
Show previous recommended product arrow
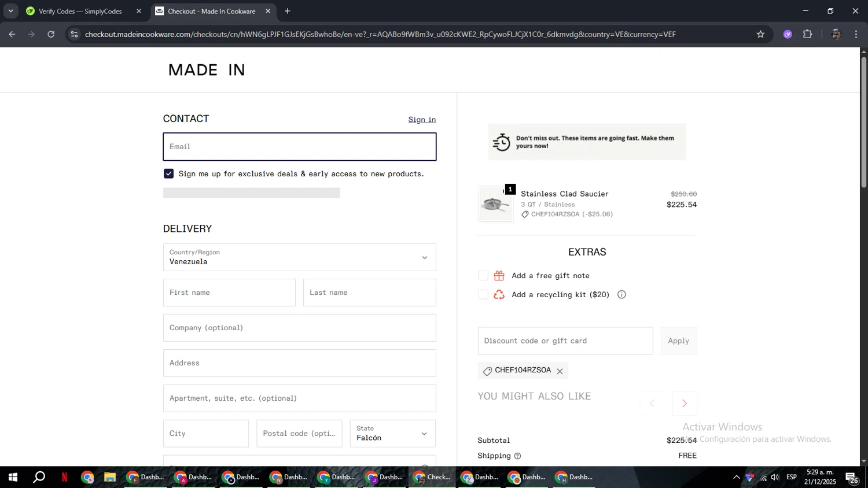(x=652, y=404)
